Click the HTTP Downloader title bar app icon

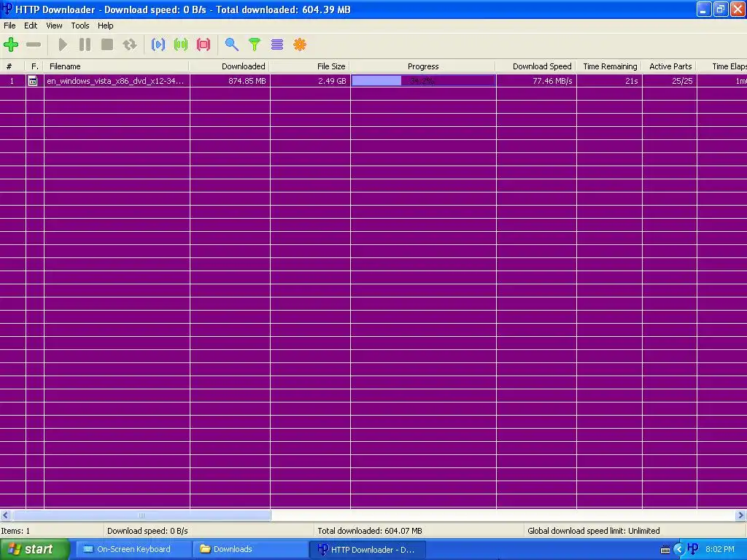[x=7, y=9]
